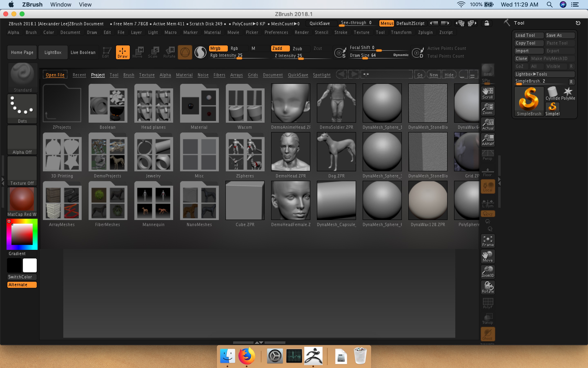Select the PolyMesh3D star tool icon

pyautogui.click(x=568, y=93)
